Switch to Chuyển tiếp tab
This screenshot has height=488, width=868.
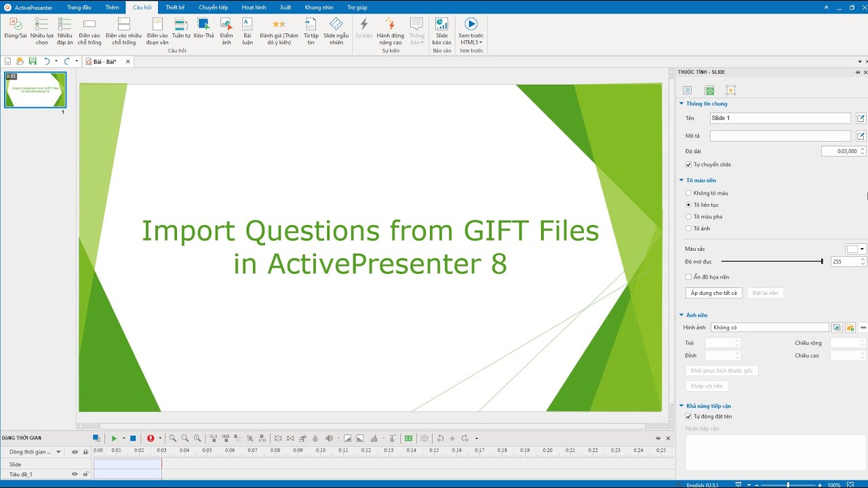pyautogui.click(x=213, y=7)
